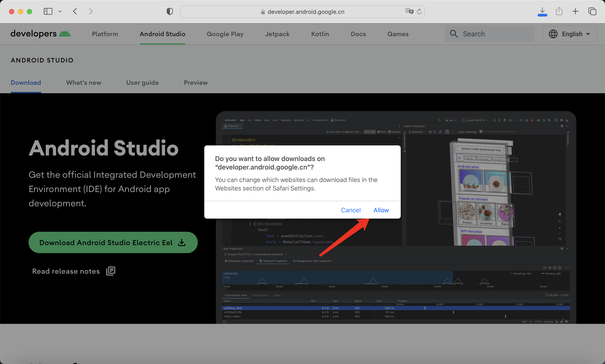Open the sidebar options chevron dropdown
This screenshot has width=605, height=364.
[x=60, y=12]
